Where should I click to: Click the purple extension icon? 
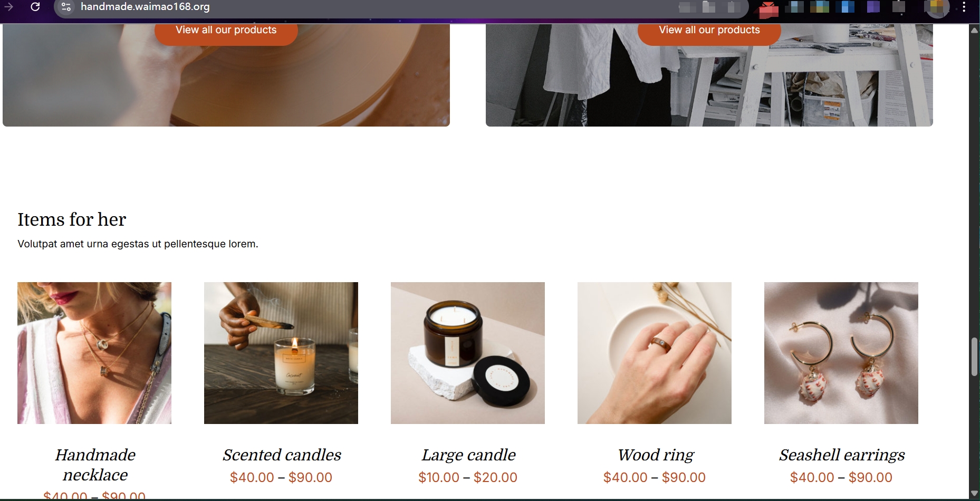click(873, 7)
